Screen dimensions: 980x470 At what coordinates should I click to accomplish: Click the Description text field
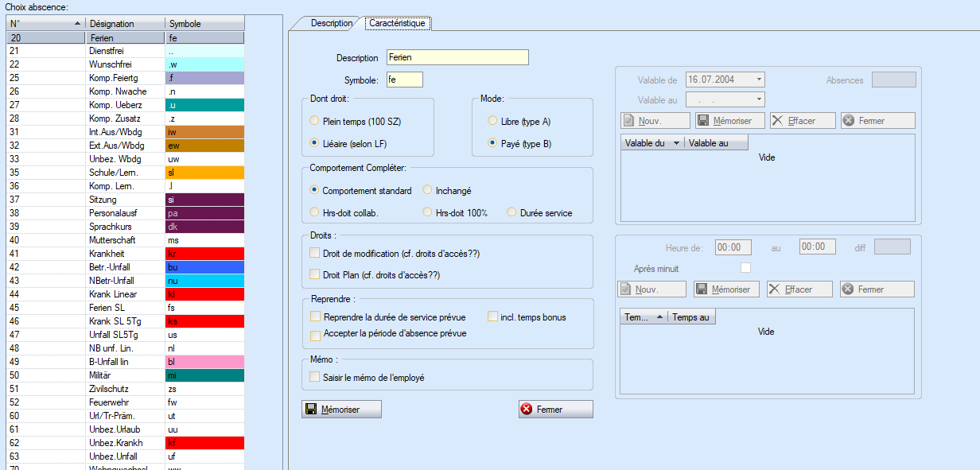tap(457, 57)
